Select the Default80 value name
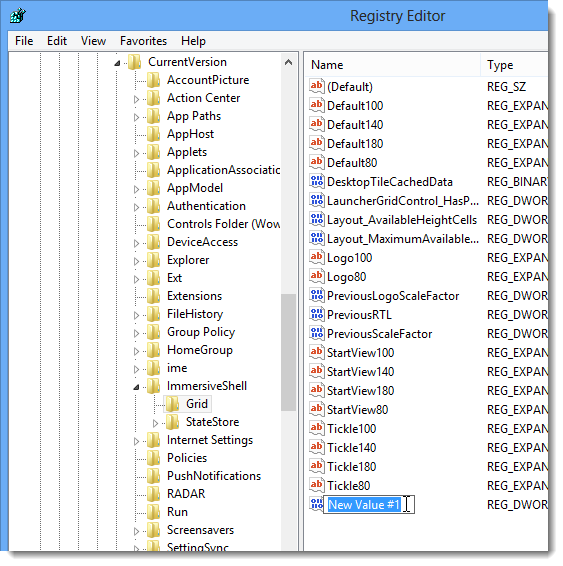This screenshot has height=566, width=563. coord(352,162)
